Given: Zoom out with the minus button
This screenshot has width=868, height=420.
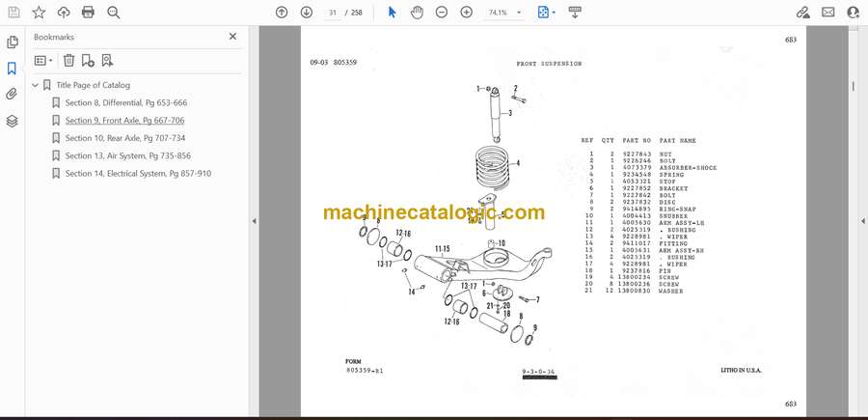Looking at the screenshot, I should tap(441, 13).
